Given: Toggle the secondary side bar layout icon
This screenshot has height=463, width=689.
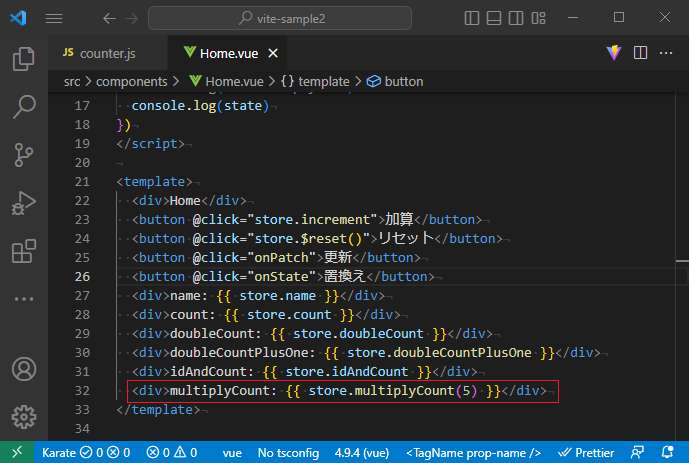Looking at the screenshot, I should coord(516,18).
